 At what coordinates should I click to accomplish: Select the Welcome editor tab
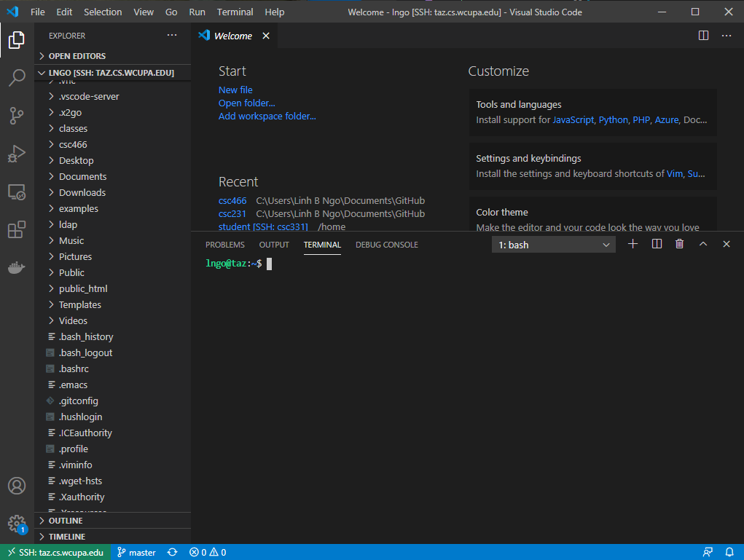pos(232,36)
